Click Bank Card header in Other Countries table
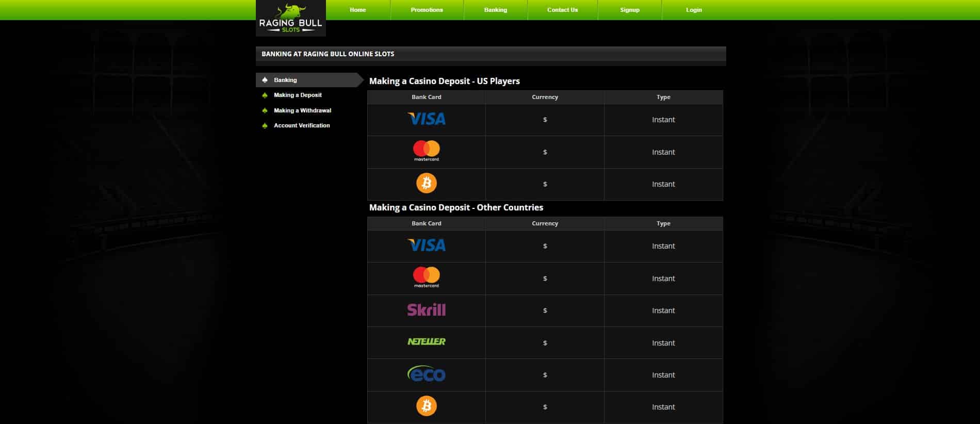The image size is (980, 424). [427, 223]
